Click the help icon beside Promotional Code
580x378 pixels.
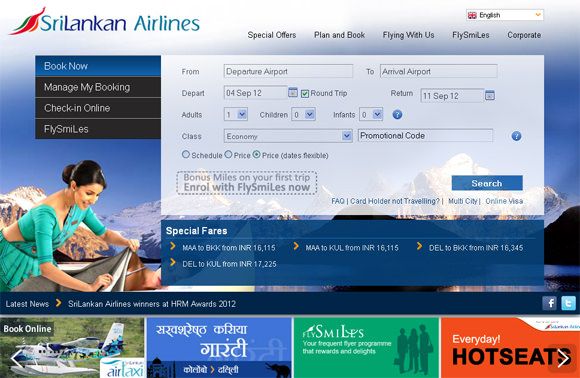[516, 136]
